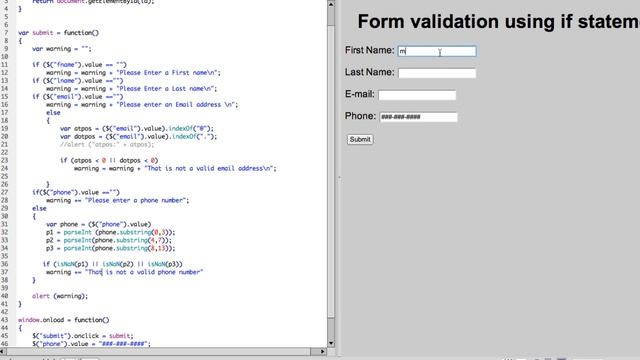Image resolution: width=640 pixels, height=360 pixels.
Task: Click the E-mail input field
Action: 417,95
